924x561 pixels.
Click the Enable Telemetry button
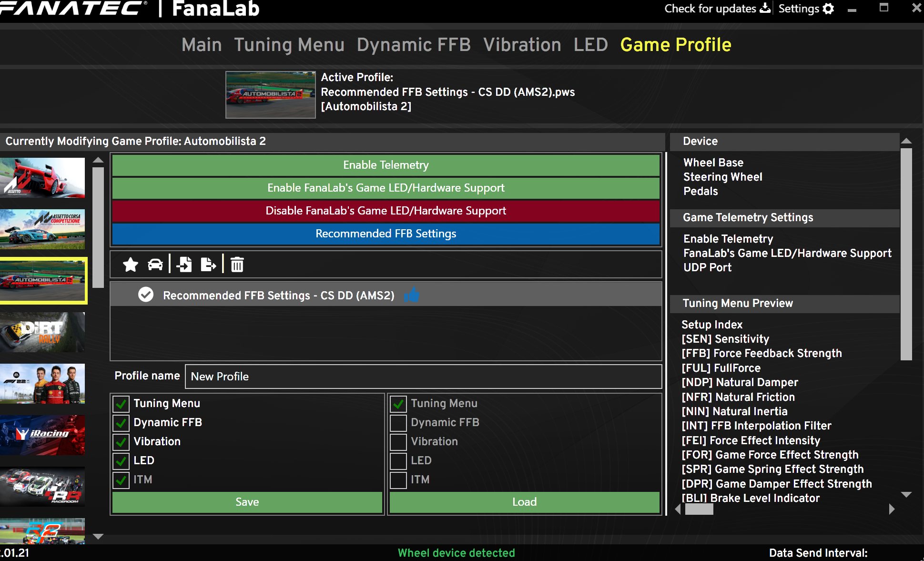pos(386,165)
